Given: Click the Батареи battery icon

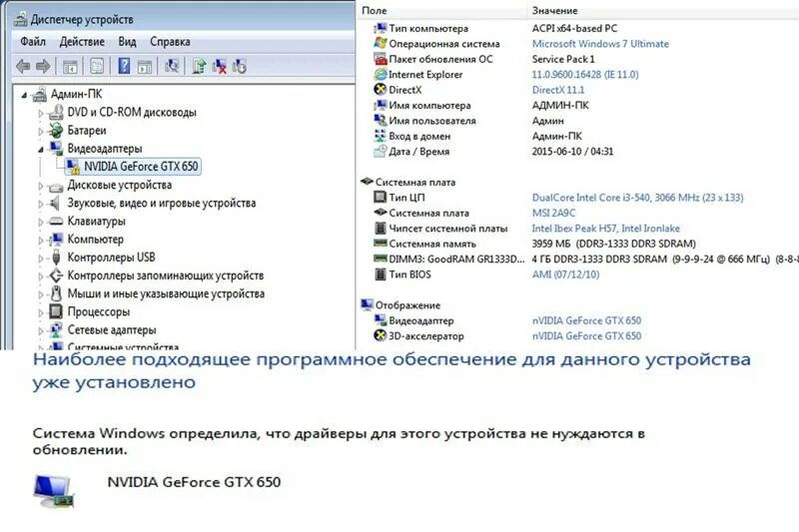Looking at the screenshot, I should 56,131.
